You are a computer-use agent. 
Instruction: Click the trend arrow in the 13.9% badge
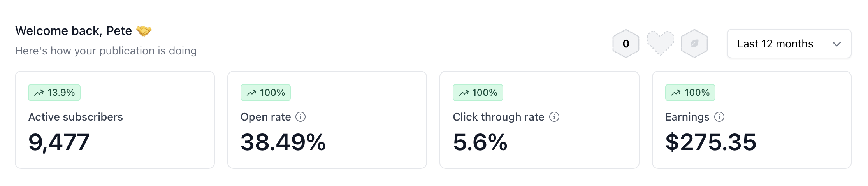pos(39,93)
